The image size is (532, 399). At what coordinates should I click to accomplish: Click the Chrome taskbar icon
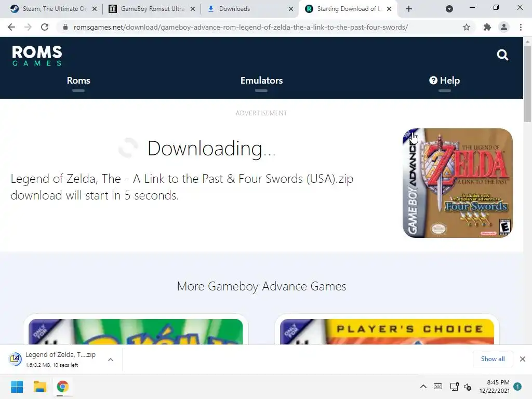coord(63,387)
